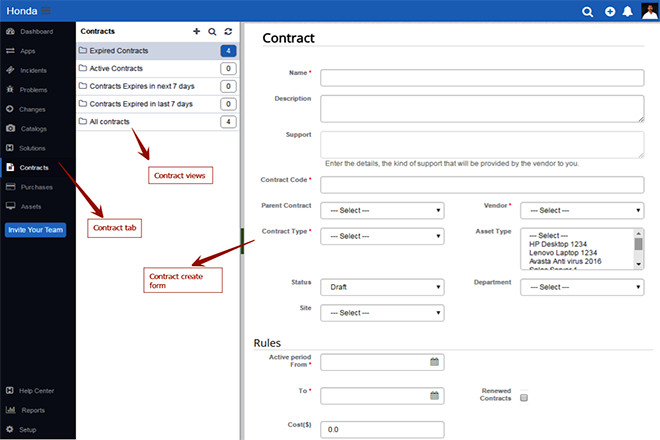Viewport: 660px width, 440px height.
Task: Click the All contracts count badge 4
Action: pyautogui.click(x=228, y=122)
